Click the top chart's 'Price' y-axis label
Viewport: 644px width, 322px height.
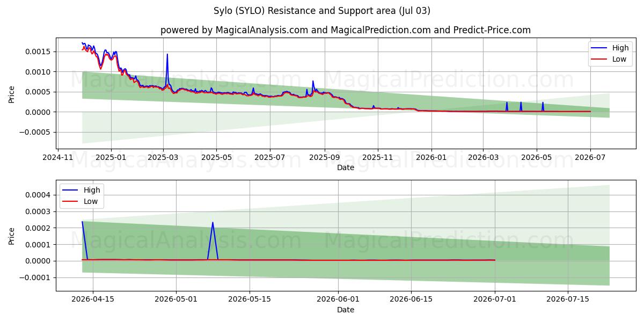click(x=12, y=93)
